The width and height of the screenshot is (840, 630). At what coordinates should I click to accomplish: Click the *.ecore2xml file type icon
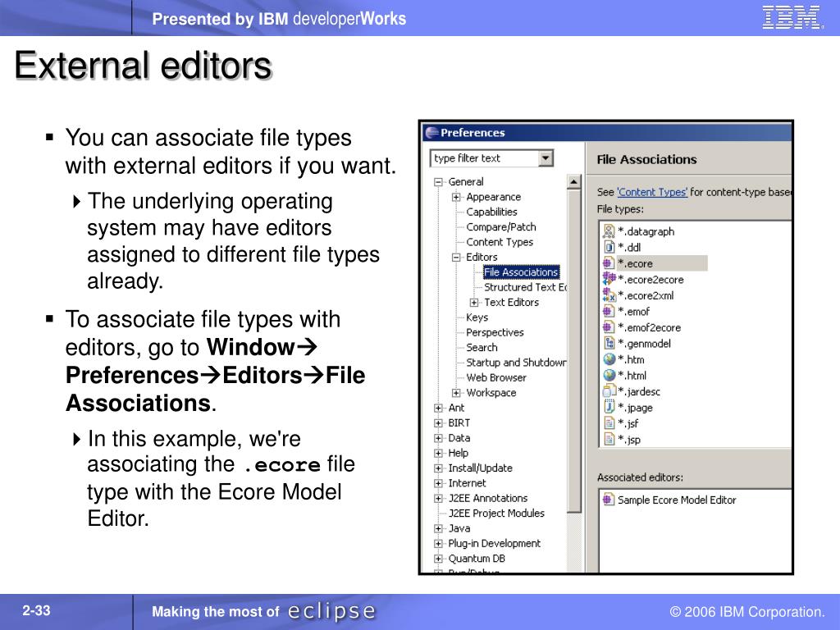[609, 295]
